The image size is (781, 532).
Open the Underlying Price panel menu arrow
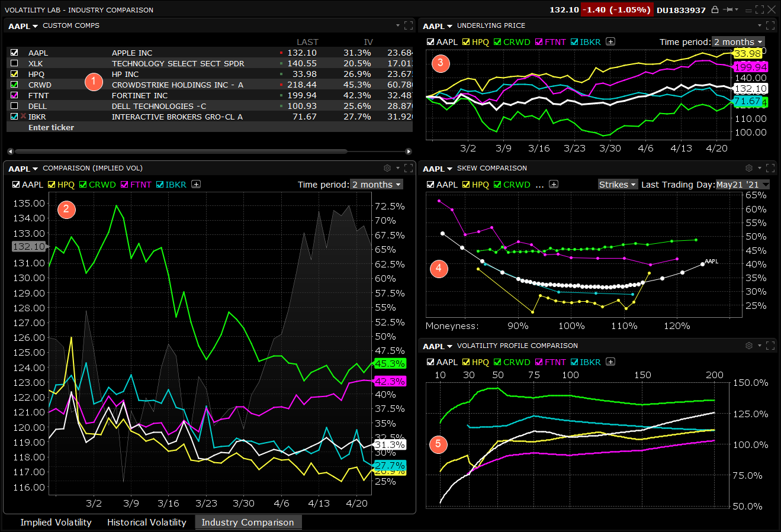point(760,25)
